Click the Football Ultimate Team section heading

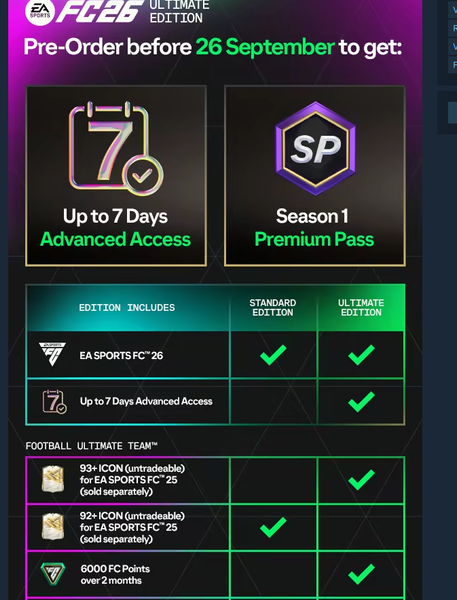point(91,446)
